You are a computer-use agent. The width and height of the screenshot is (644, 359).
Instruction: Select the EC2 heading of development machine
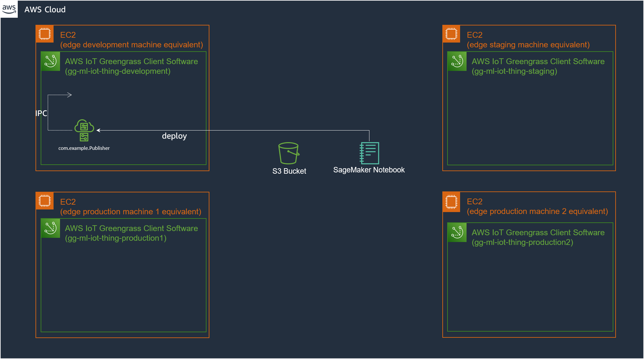tap(68, 35)
